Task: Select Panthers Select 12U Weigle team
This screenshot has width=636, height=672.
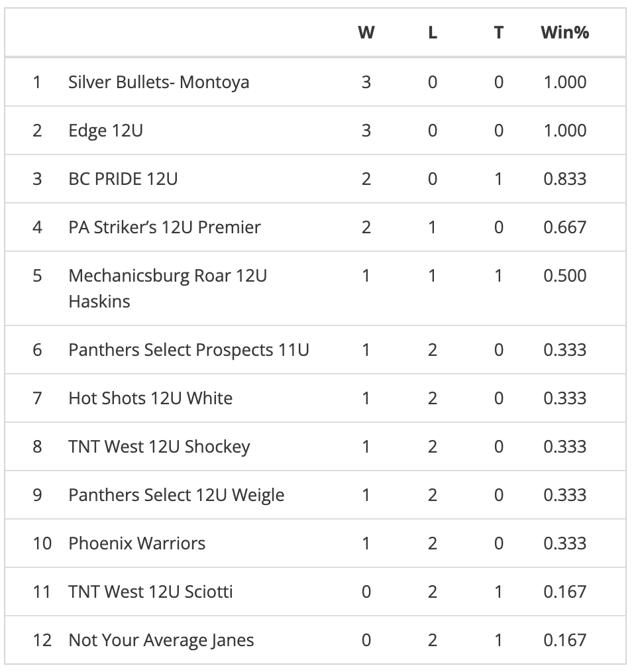Action: pos(176,496)
